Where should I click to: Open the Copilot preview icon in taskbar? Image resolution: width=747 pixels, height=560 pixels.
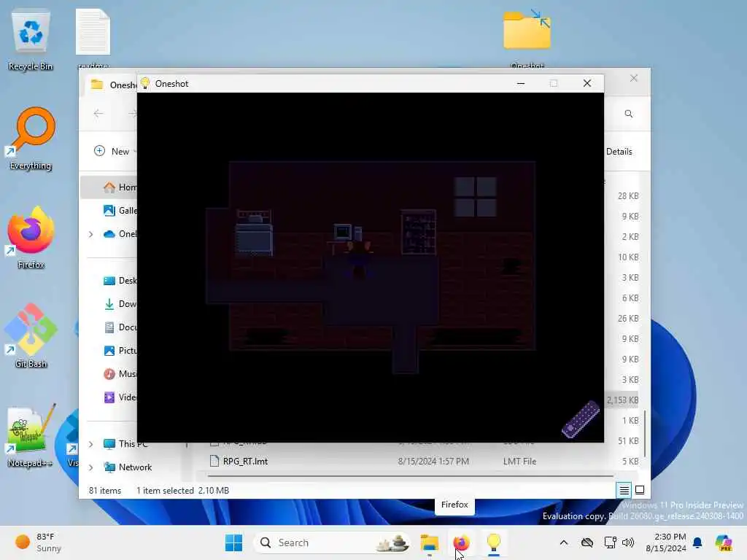pyautogui.click(x=723, y=542)
